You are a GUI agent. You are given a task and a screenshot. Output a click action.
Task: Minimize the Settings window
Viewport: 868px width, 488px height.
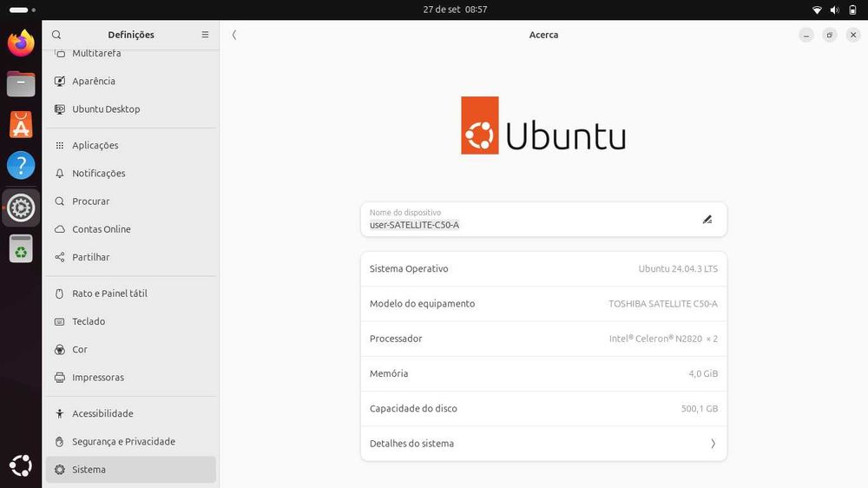pos(806,35)
